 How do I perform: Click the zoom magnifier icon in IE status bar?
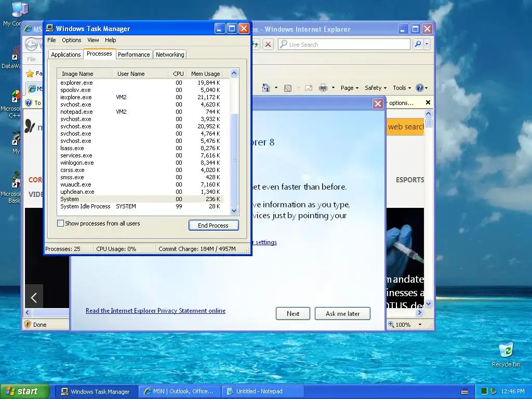(x=391, y=324)
